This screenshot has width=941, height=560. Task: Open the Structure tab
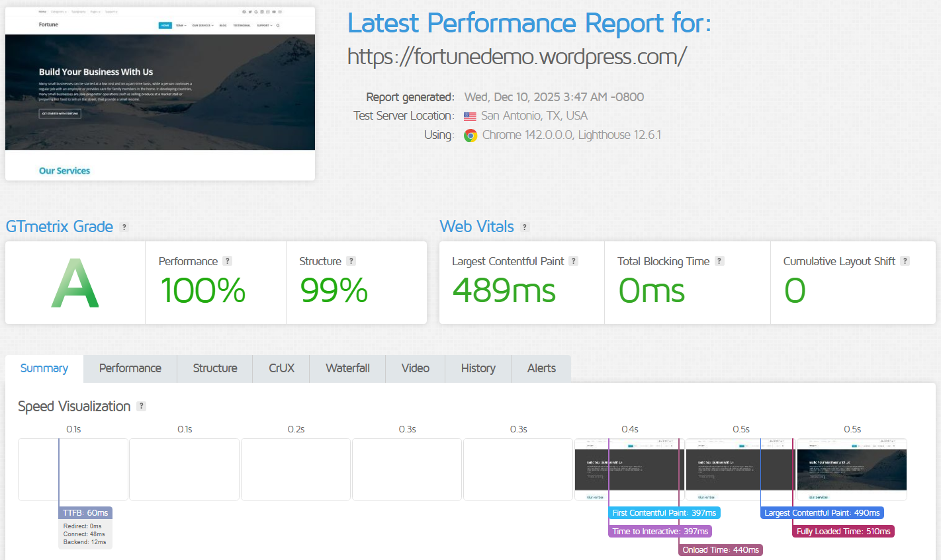click(215, 368)
